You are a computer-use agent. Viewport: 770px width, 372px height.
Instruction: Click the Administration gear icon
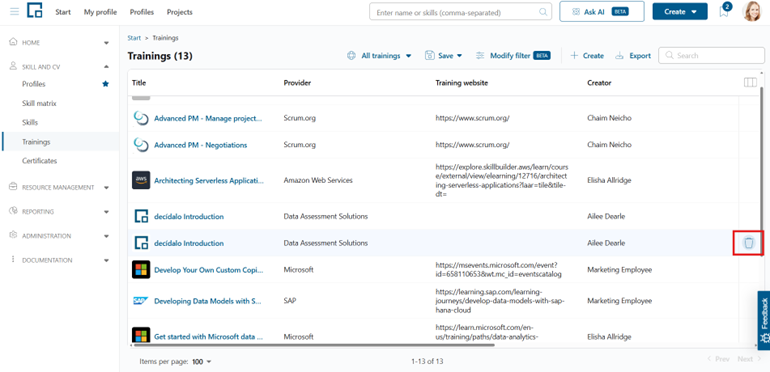point(14,235)
